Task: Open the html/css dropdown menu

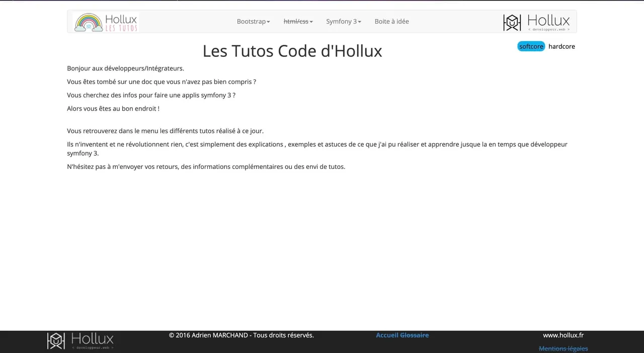Action: click(298, 22)
